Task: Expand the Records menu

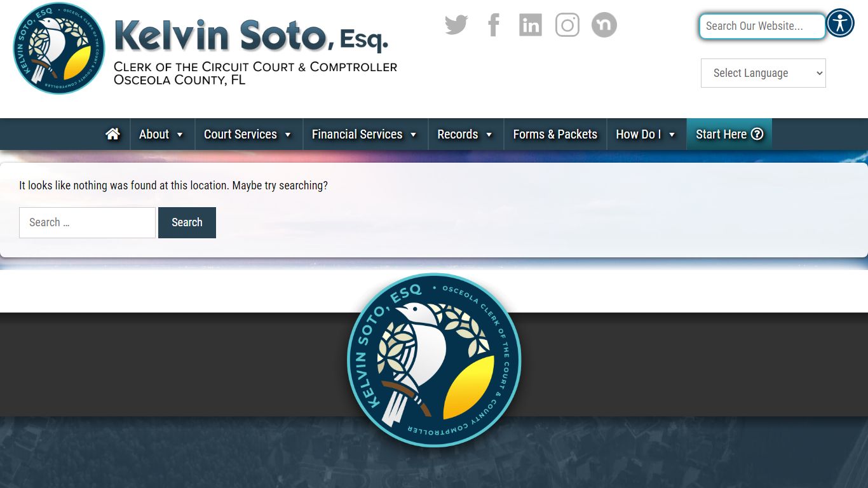Action: tap(466, 134)
